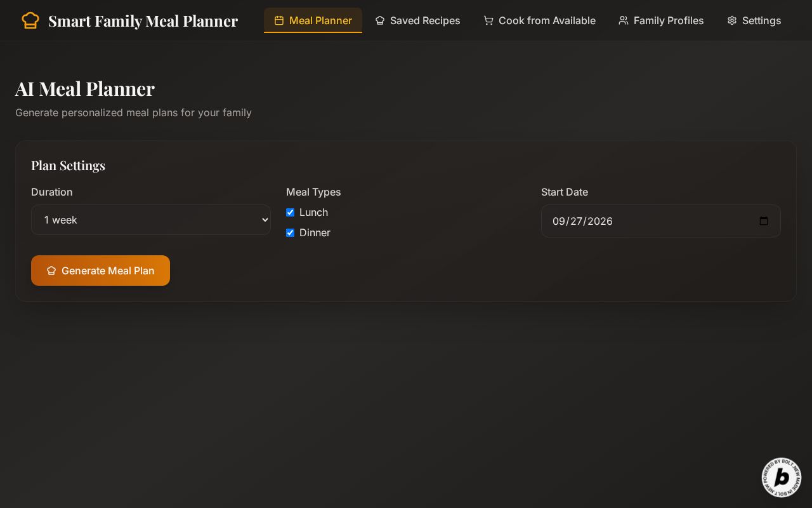
Task: Click the gear icon beside Settings
Action: tap(732, 20)
